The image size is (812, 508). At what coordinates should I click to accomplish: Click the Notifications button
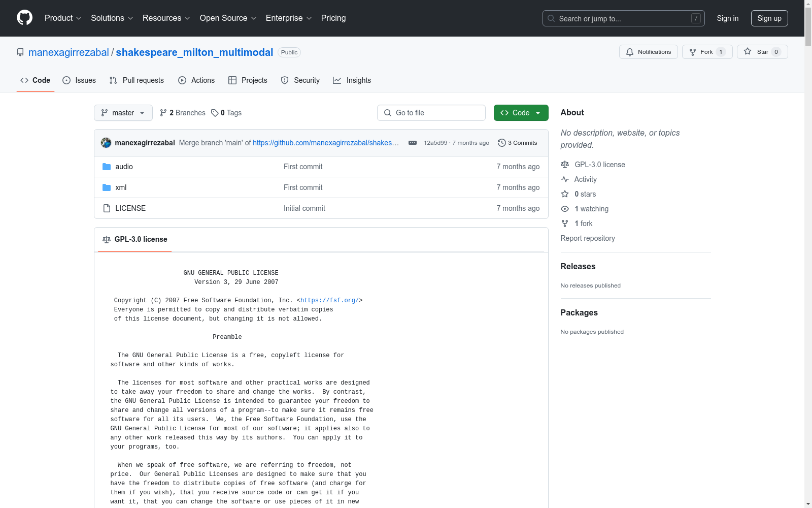649,52
